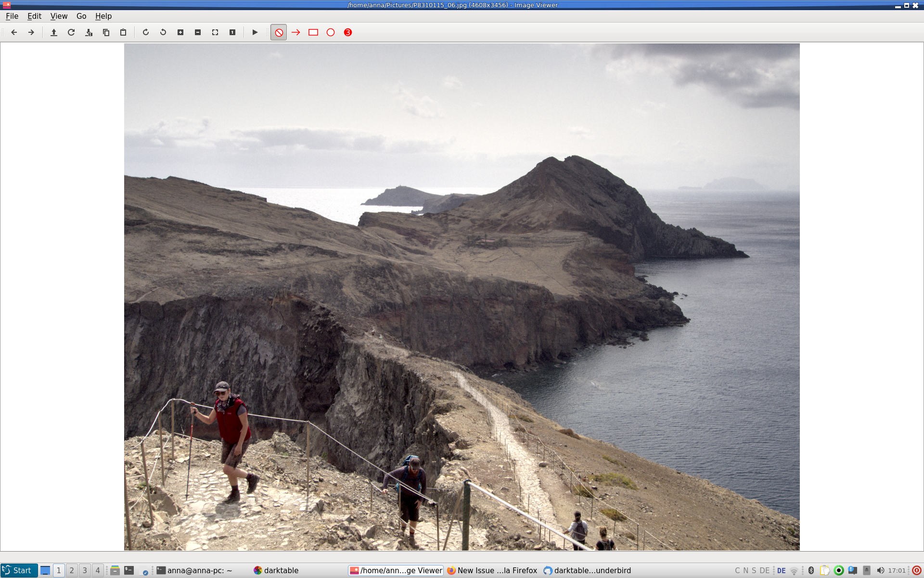
Task: View the image at 1:1 actual size
Action: [x=231, y=32]
